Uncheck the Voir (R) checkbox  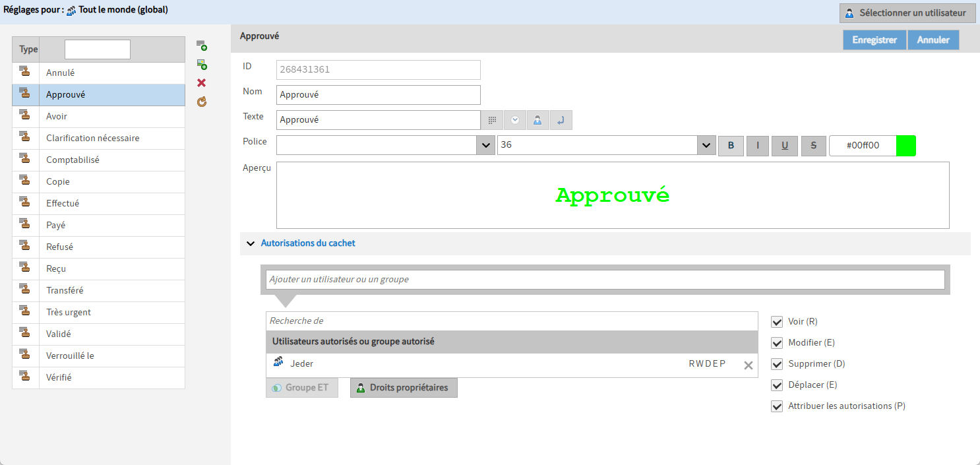777,322
